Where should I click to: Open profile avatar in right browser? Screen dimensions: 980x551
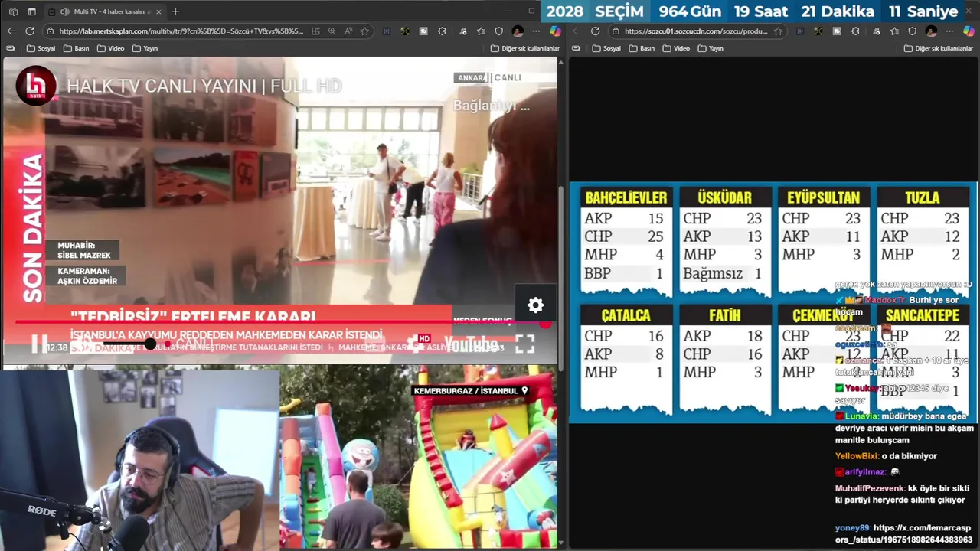point(931,31)
